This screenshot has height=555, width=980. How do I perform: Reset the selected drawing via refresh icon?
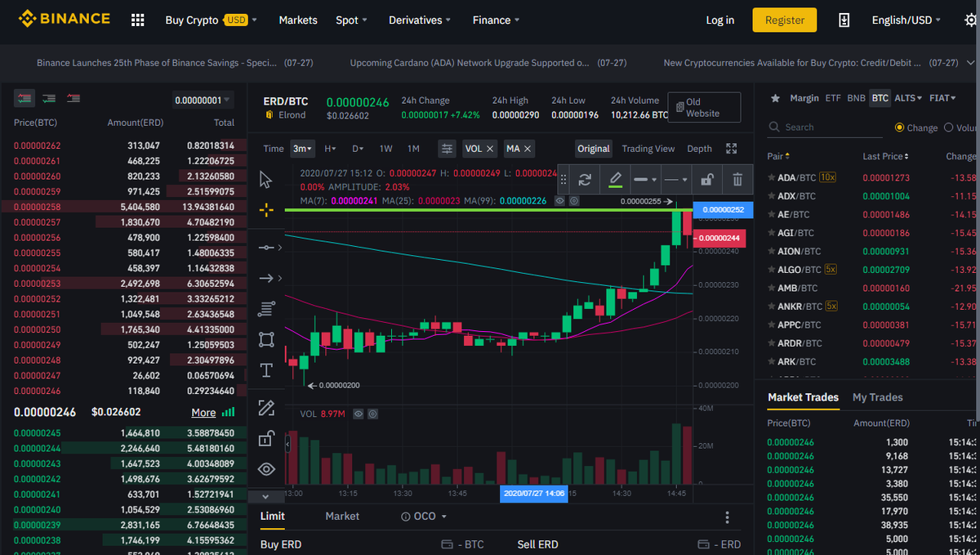(585, 180)
